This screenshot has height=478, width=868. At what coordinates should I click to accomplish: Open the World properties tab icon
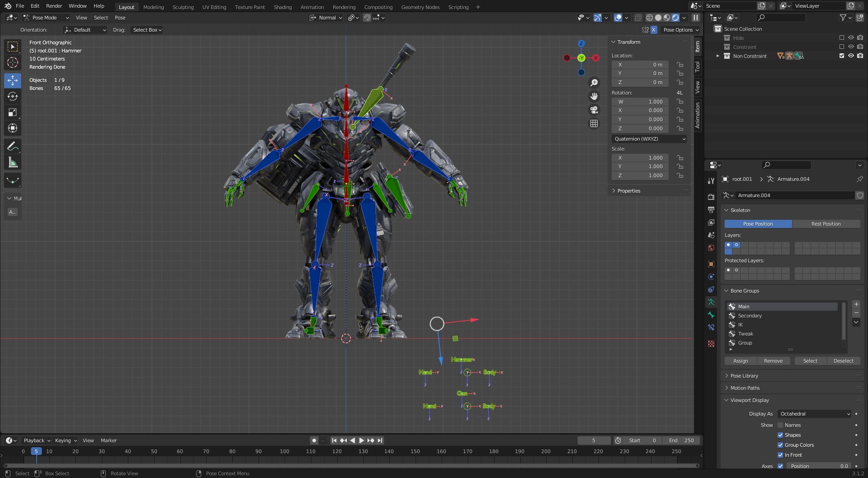[x=711, y=248]
